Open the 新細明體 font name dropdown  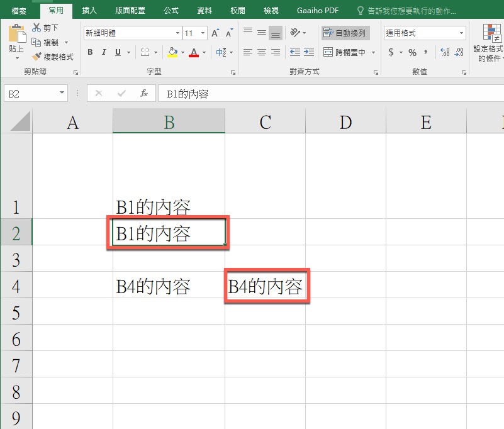point(177,33)
